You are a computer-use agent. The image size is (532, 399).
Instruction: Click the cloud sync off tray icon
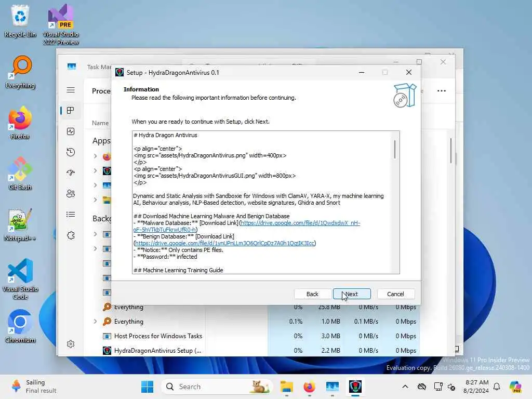click(422, 387)
